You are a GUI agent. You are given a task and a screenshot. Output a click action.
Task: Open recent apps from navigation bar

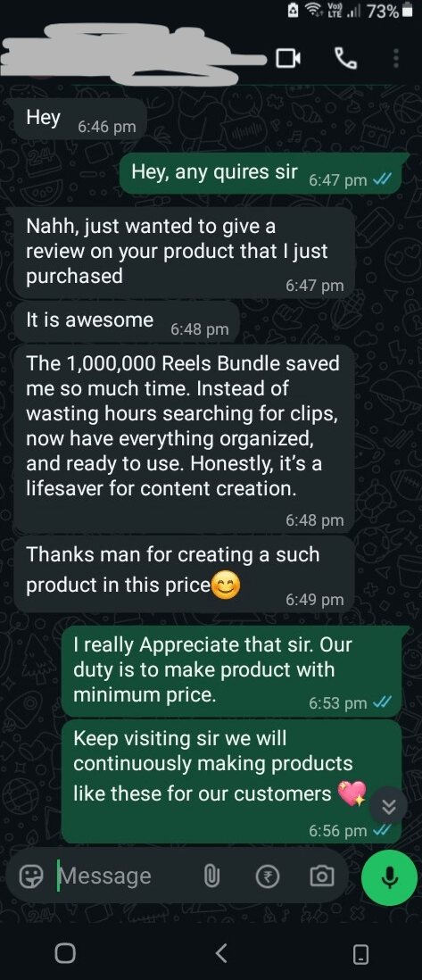pyautogui.click(x=361, y=953)
